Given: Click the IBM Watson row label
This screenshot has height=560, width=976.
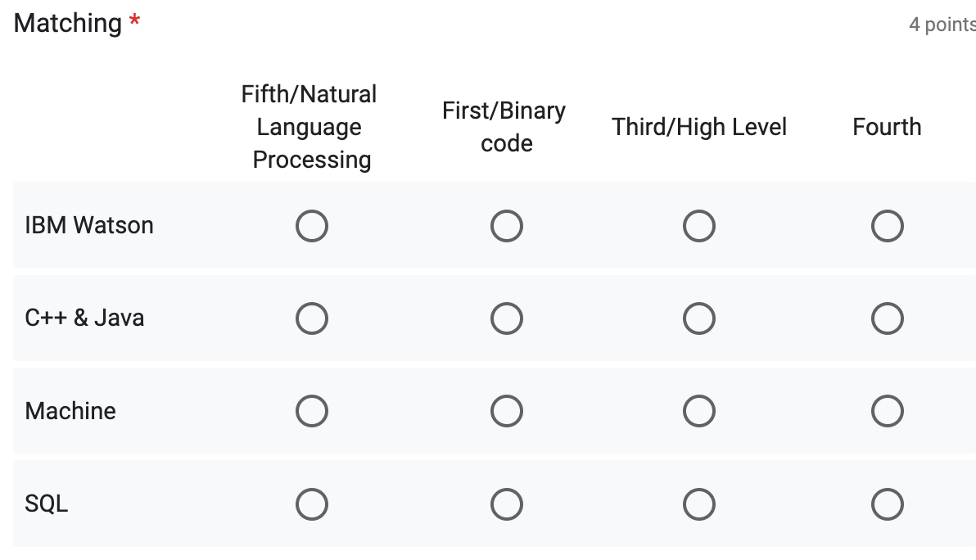Looking at the screenshot, I should pyautogui.click(x=90, y=225).
